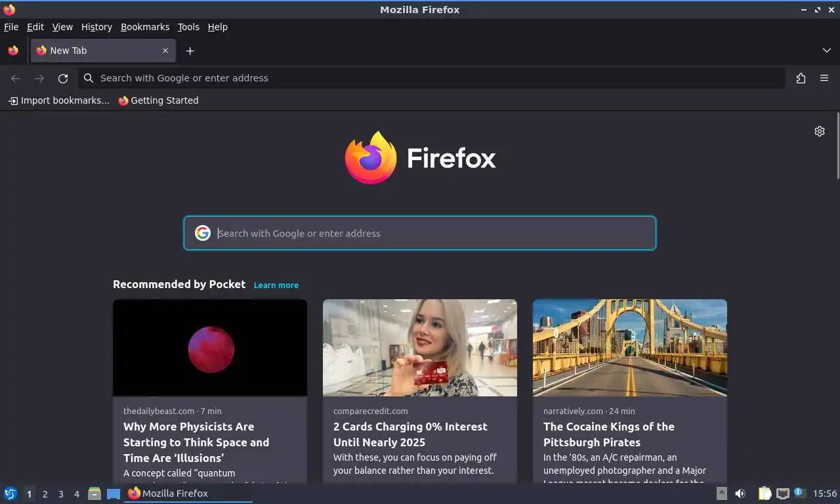Click the forward navigation arrow
The height and width of the screenshot is (504, 840).
pos(39,78)
